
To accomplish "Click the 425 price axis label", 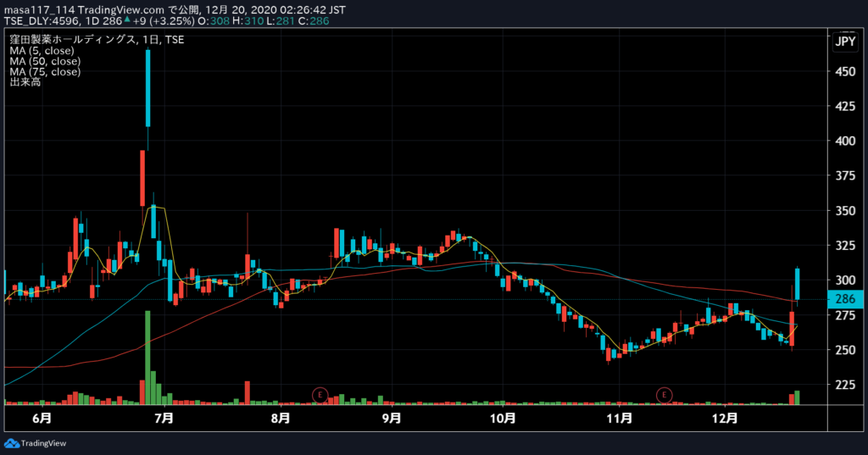I will (x=845, y=106).
